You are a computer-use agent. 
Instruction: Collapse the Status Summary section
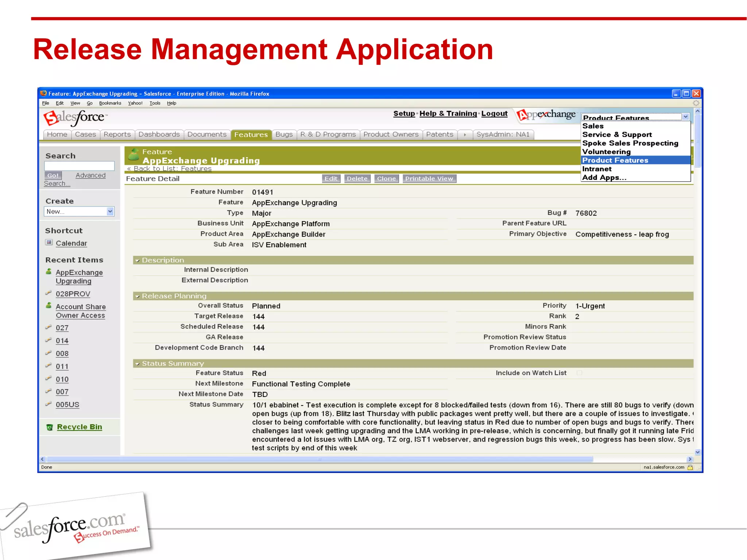click(x=138, y=364)
